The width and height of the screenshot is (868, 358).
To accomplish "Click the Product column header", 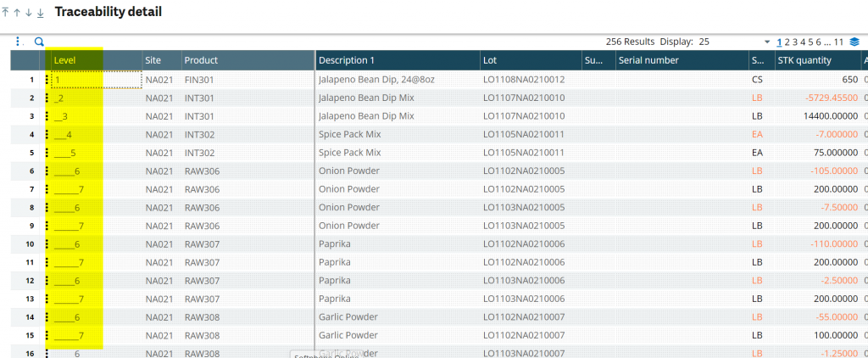I will tap(201, 60).
